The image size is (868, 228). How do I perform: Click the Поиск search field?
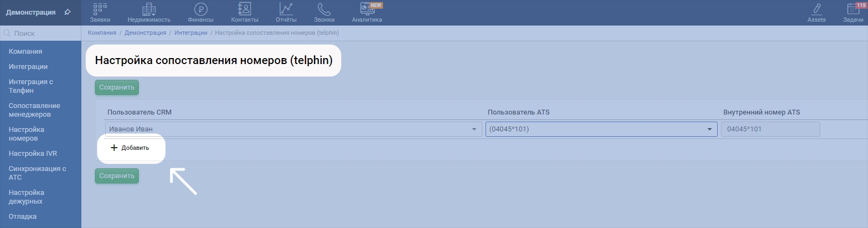[43, 33]
